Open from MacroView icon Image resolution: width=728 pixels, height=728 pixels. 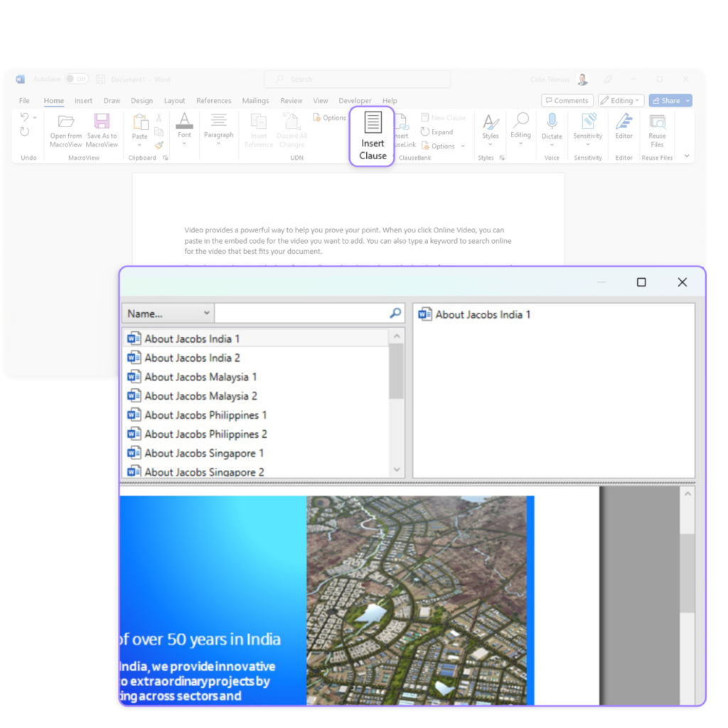[x=65, y=122]
